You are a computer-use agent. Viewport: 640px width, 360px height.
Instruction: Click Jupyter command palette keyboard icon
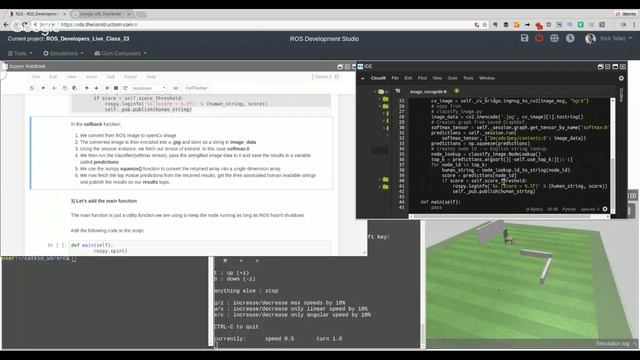(x=176, y=88)
